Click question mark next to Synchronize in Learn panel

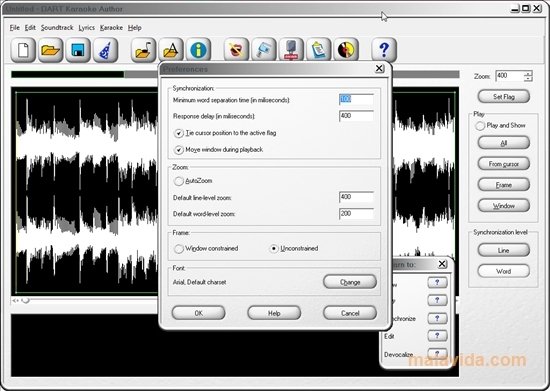pyautogui.click(x=437, y=318)
